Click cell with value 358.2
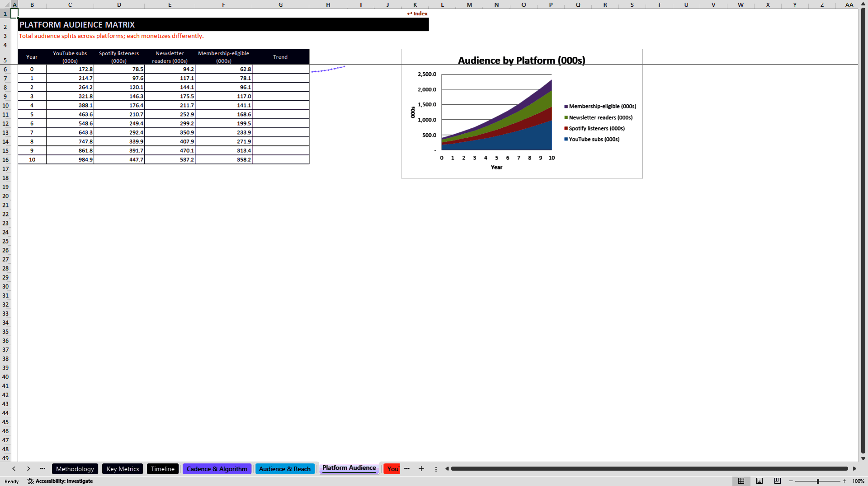 click(224, 159)
